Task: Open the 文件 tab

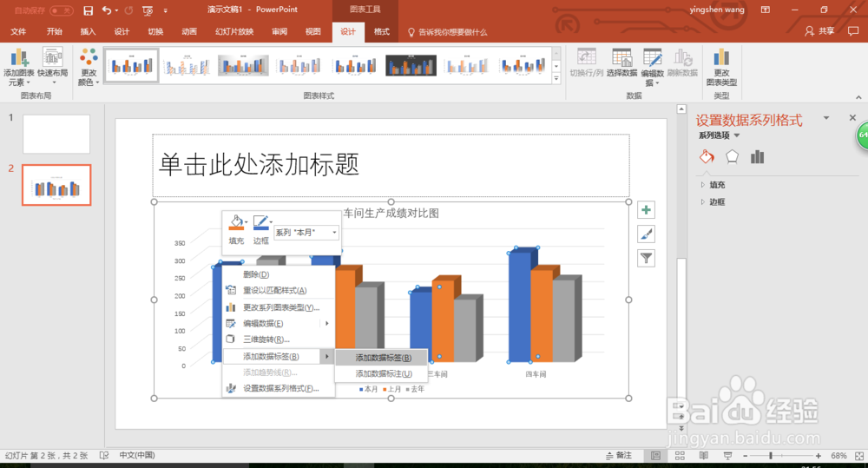Action: coord(18,31)
